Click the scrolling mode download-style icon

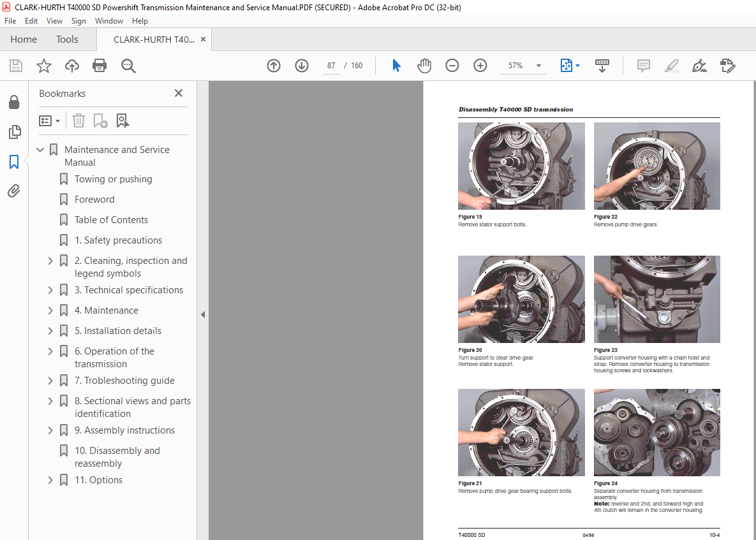(602, 66)
